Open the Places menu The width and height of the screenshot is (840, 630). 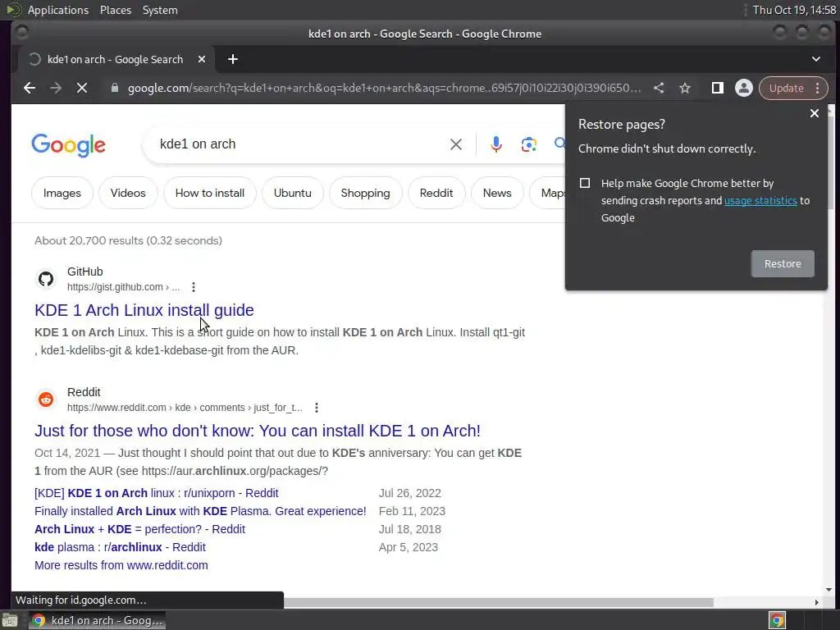(116, 10)
